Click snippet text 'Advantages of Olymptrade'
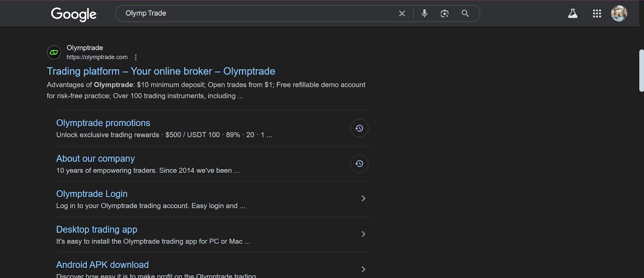 (x=90, y=85)
